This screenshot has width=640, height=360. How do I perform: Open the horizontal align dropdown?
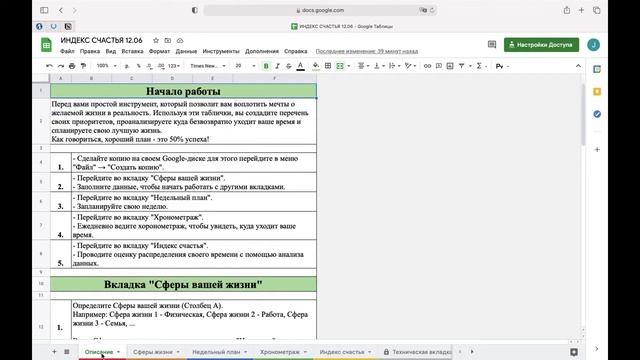363,66
